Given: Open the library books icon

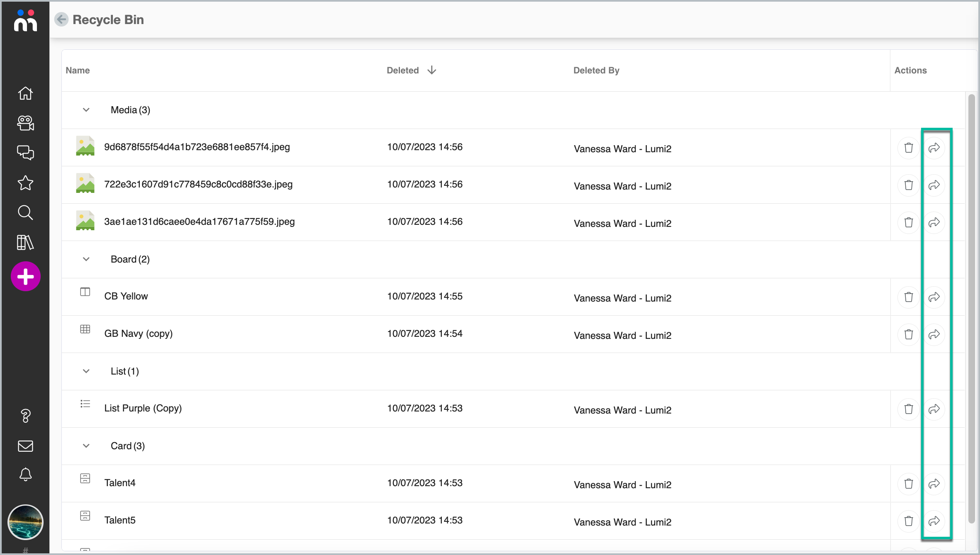Looking at the screenshot, I should (x=25, y=243).
